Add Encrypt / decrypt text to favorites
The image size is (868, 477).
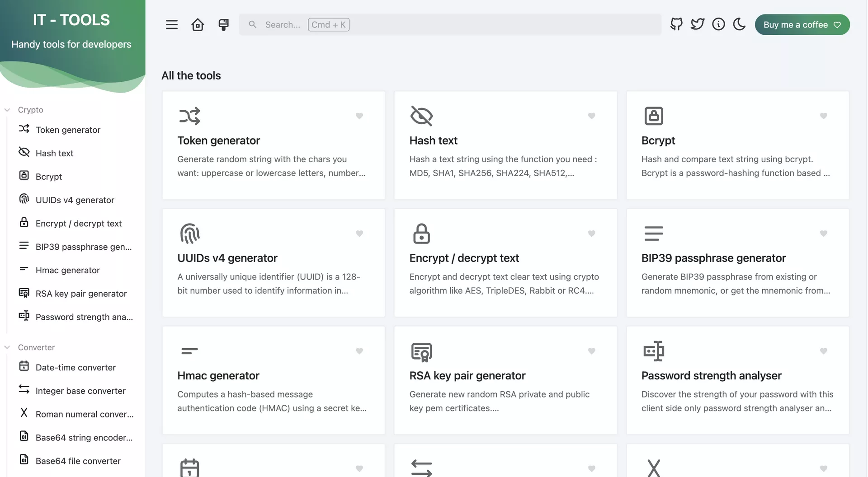(x=591, y=234)
